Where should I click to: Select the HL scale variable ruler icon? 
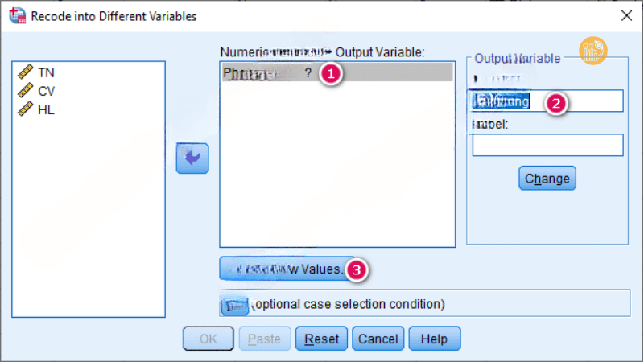click(25, 109)
